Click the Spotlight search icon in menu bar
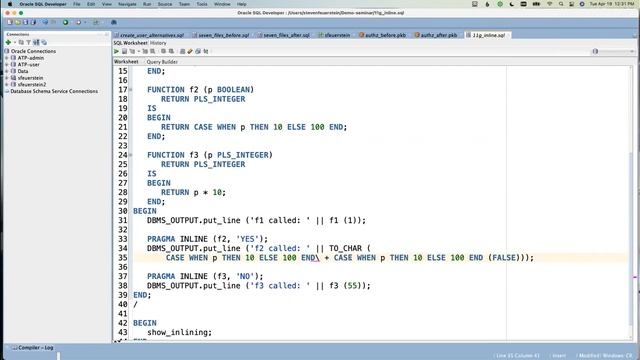640x360 pixels. tap(561, 4)
